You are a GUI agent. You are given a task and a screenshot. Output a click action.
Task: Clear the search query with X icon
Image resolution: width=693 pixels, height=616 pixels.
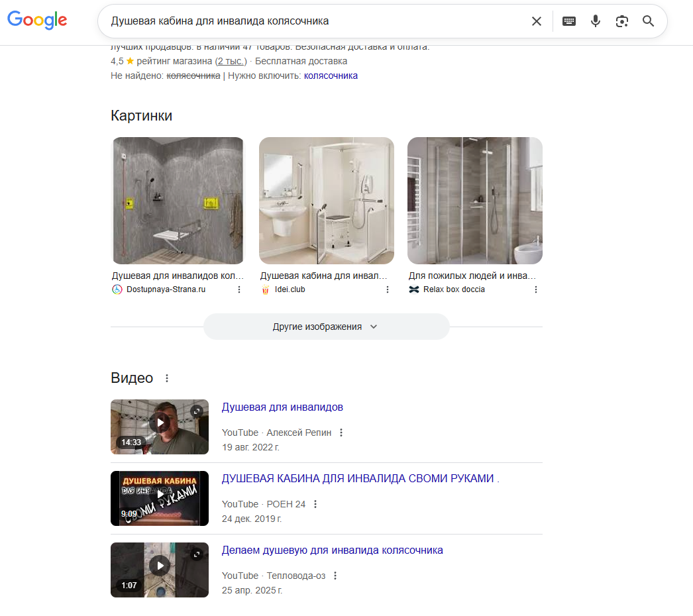pyautogui.click(x=537, y=21)
